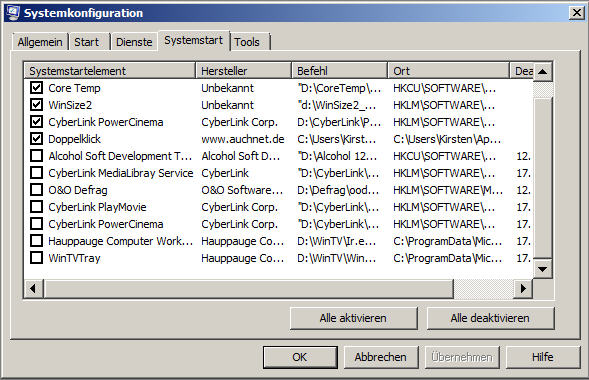
Task: Click the D:\WinTV\Ir.e... command cell
Action: point(337,241)
